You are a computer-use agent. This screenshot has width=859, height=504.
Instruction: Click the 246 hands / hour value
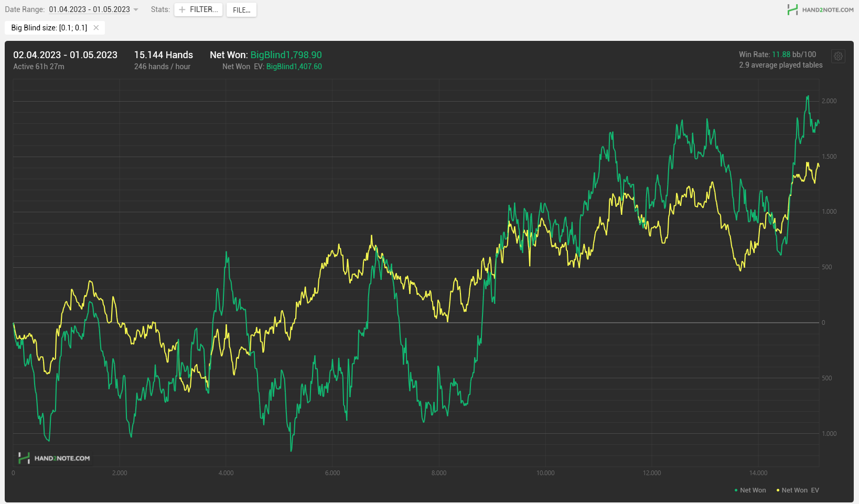pos(162,67)
